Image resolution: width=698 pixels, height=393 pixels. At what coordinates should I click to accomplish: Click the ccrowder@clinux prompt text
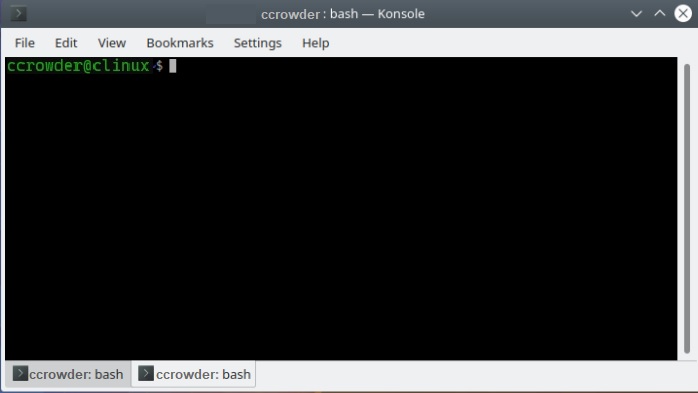78,66
